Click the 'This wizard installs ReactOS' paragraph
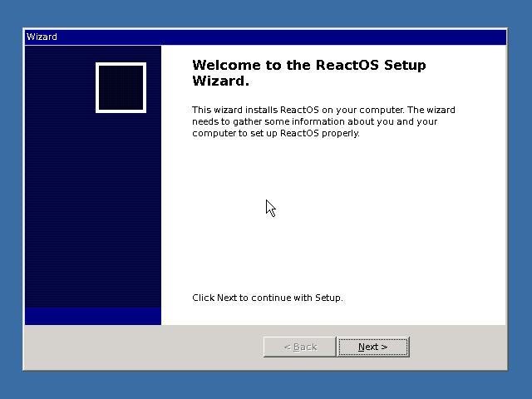 coord(323,121)
